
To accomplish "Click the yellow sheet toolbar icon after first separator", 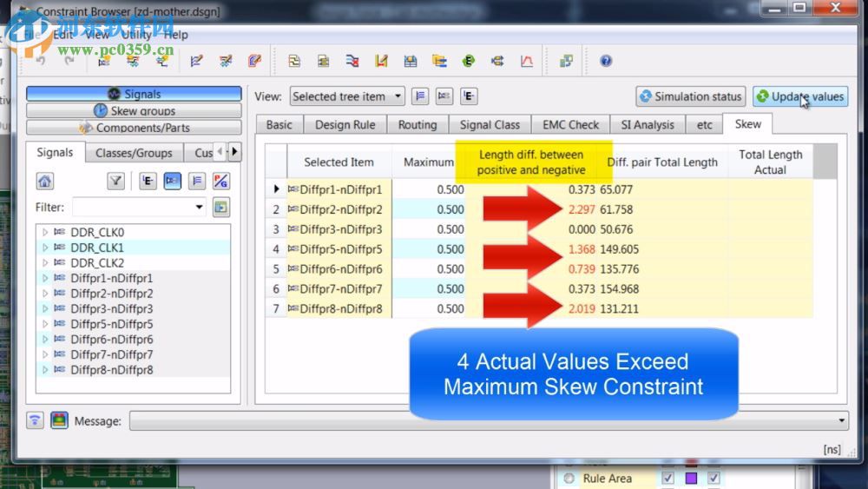I will click(x=294, y=60).
